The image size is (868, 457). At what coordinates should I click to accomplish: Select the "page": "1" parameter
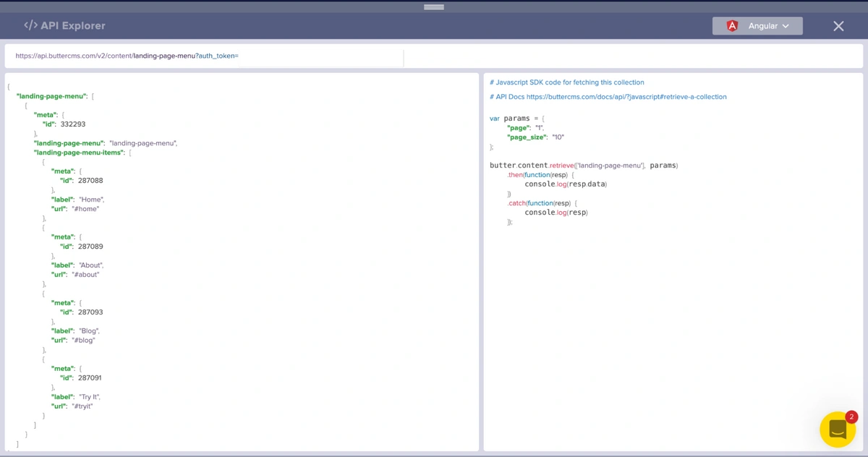(x=526, y=128)
